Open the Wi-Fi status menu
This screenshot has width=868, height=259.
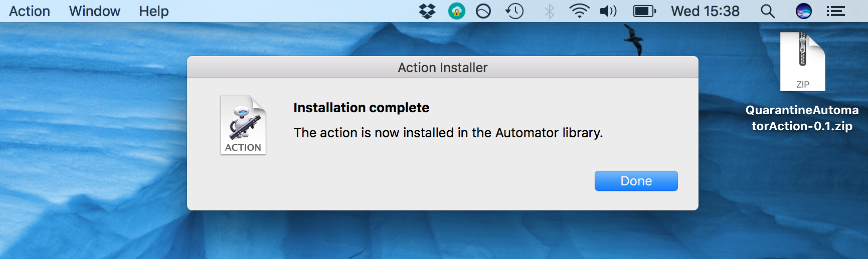[579, 11]
